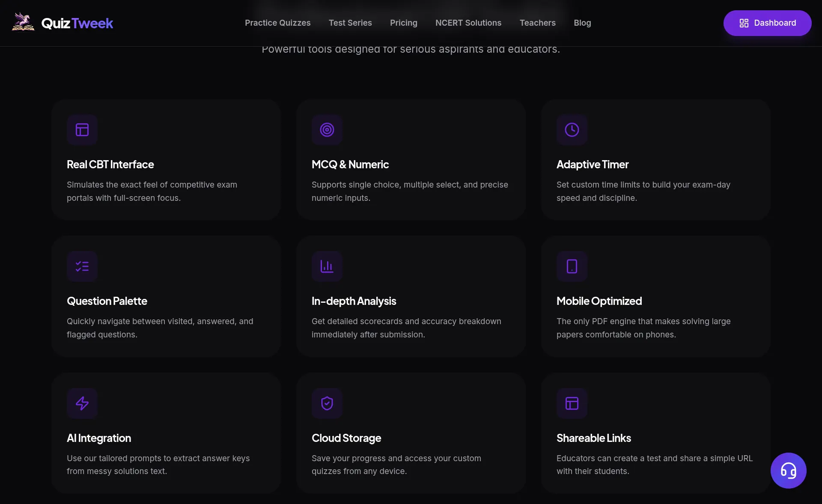The width and height of the screenshot is (822, 504).
Task: Visit the Teachers nav link
Action: coord(538,23)
